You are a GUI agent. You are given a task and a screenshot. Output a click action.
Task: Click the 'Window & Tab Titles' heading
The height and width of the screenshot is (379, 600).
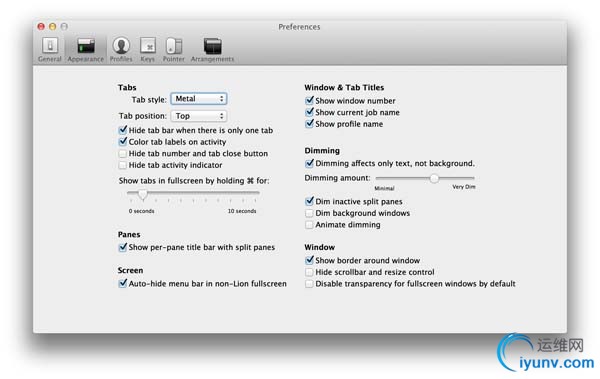344,87
